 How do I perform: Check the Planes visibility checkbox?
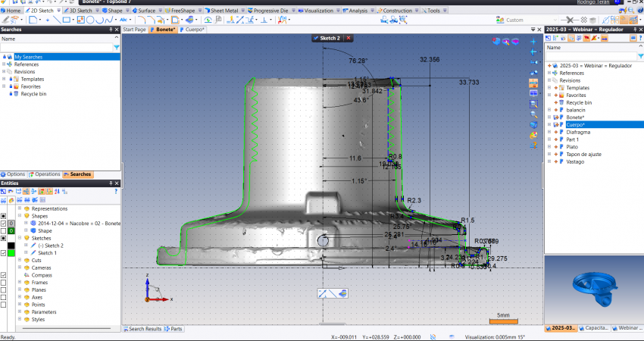[4, 289]
